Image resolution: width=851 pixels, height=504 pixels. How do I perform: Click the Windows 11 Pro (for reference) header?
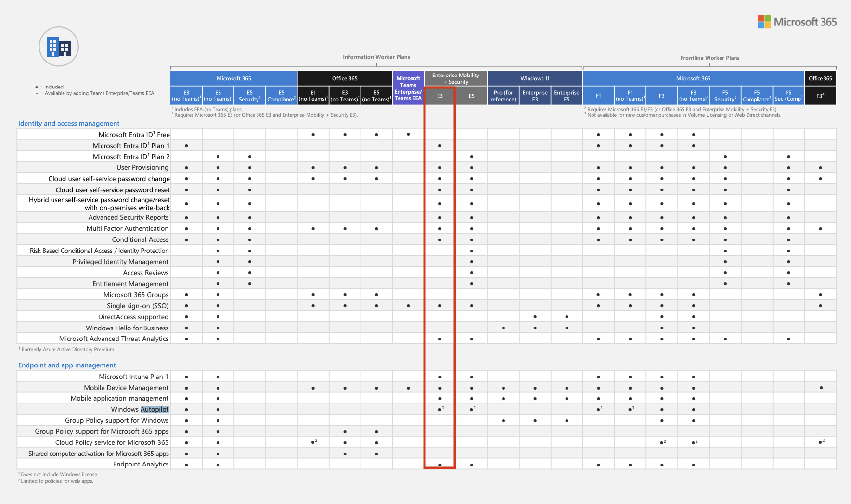503,96
